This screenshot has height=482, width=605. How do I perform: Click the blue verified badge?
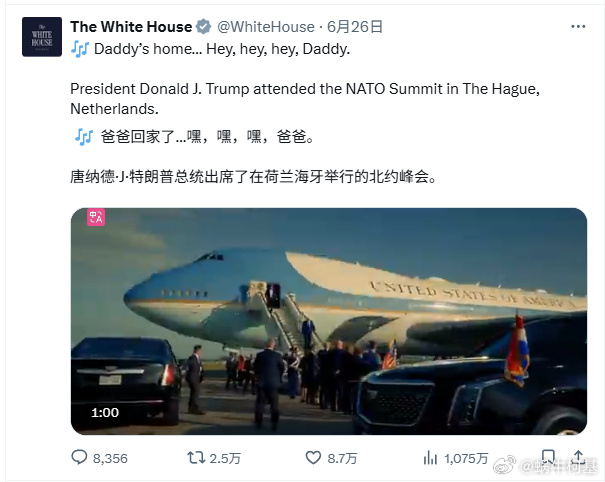tap(203, 27)
